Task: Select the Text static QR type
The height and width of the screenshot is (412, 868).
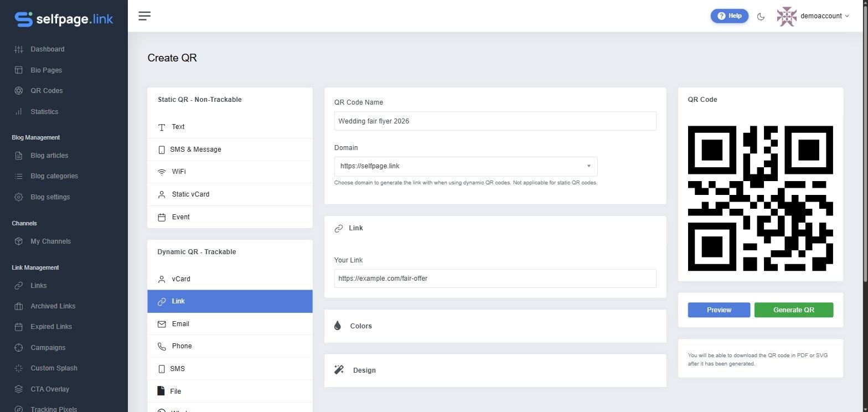Action: click(x=230, y=127)
